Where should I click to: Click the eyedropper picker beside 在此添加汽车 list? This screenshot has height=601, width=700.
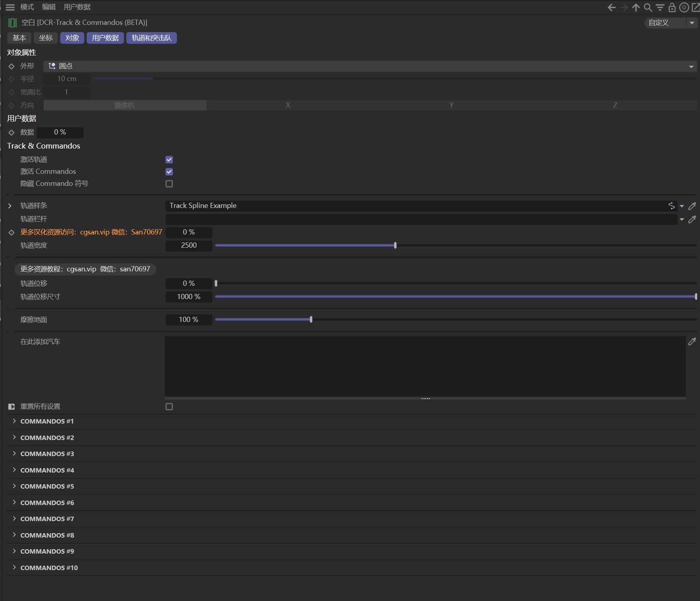click(x=692, y=342)
